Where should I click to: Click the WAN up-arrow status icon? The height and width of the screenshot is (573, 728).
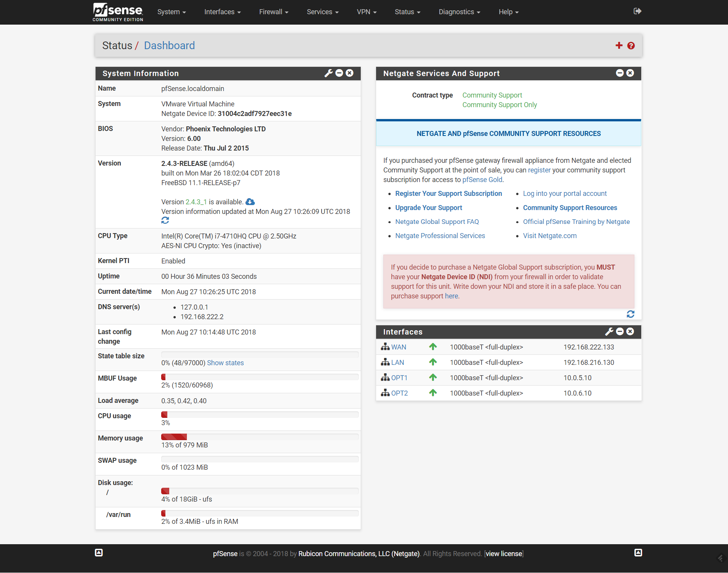[x=433, y=346]
